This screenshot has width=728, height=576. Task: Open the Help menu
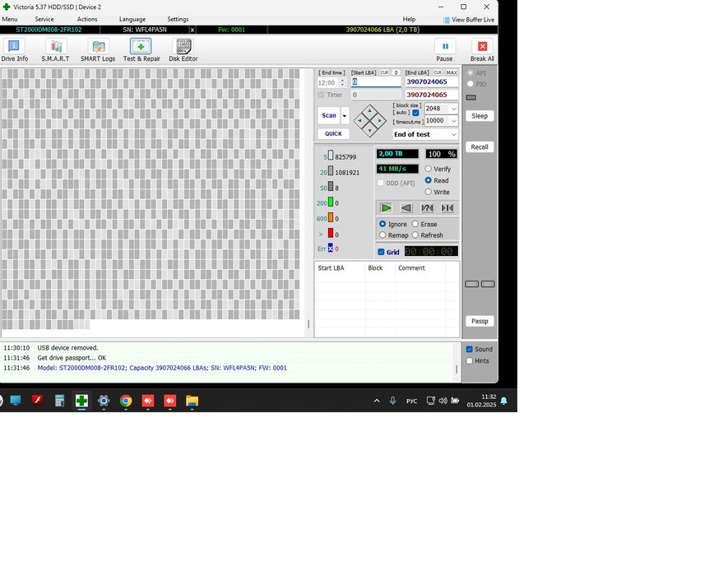click(409, 19)
